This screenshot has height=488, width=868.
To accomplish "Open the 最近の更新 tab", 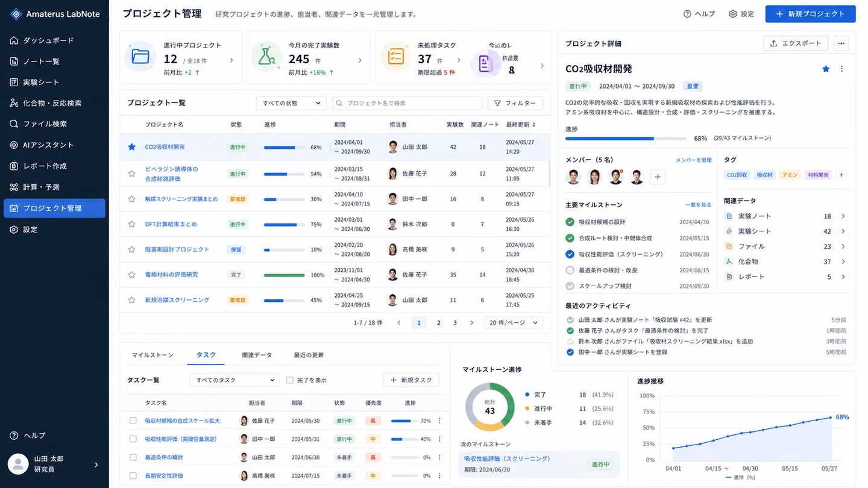I will [x=309, y=355].
